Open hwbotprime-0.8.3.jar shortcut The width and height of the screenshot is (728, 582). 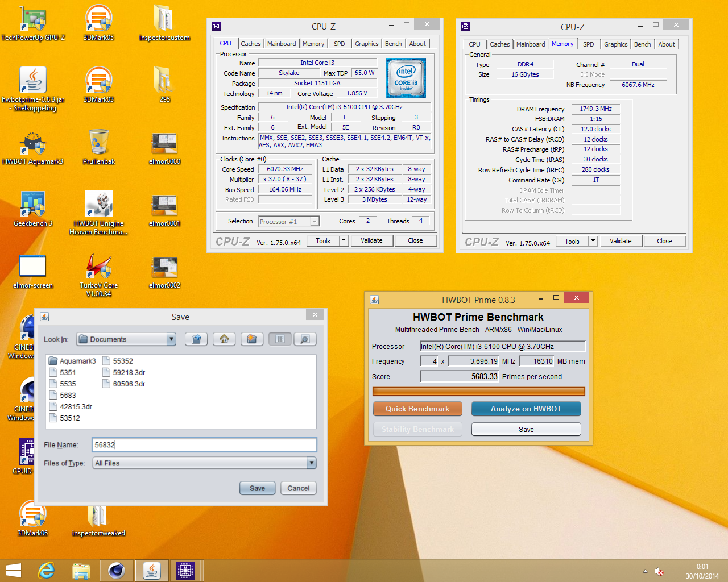(x=33, y=89)
